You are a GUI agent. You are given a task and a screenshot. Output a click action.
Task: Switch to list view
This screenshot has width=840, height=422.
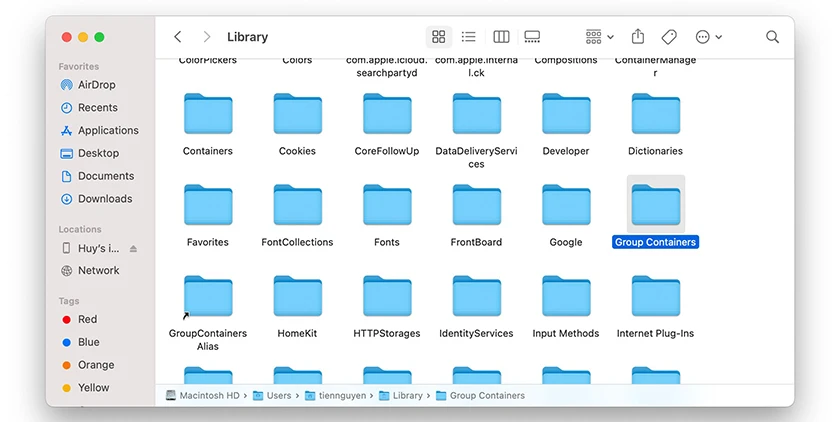[x=469, y=36]
